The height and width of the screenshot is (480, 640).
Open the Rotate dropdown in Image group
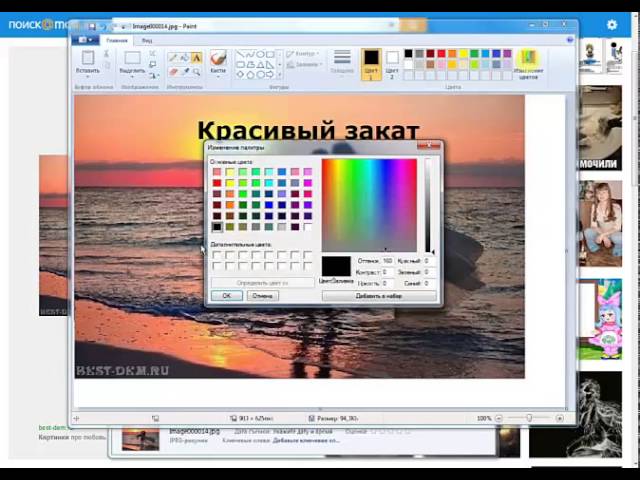[x=153, y=75]
